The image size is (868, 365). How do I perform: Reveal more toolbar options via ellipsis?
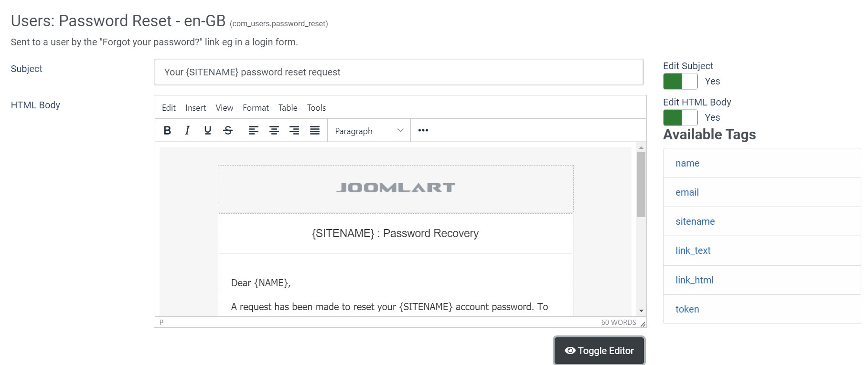422,130
